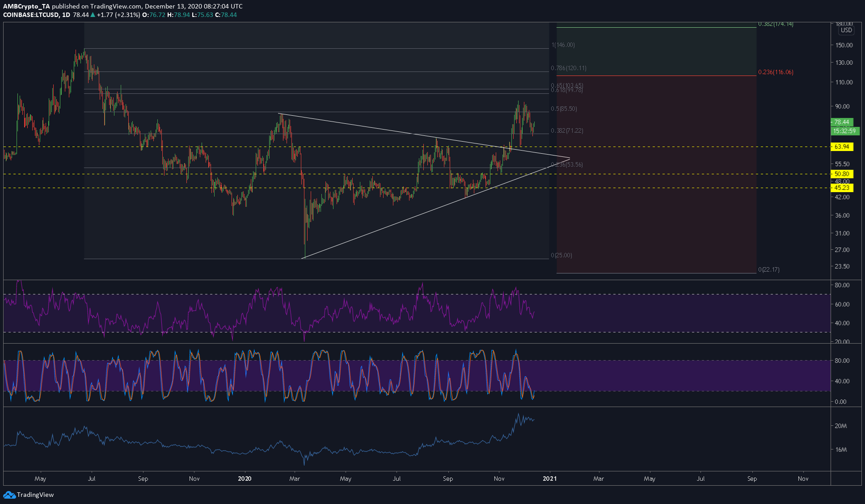Click the 20M label on volume scale

pyautogui.click(x=841, y=426)
